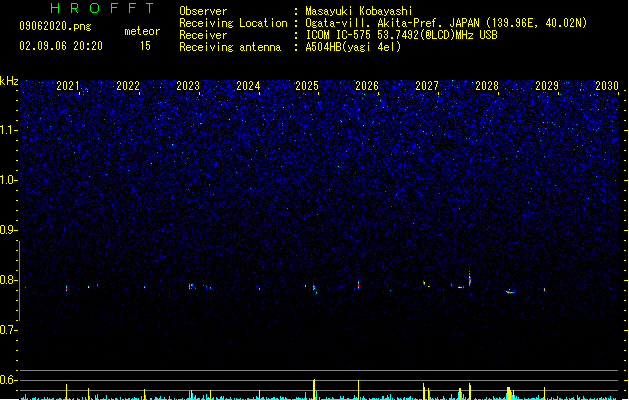Screen dimensions: 629x400
Task: Click the 0.9 kHz frequency label
Action: (x=8, y=230)
